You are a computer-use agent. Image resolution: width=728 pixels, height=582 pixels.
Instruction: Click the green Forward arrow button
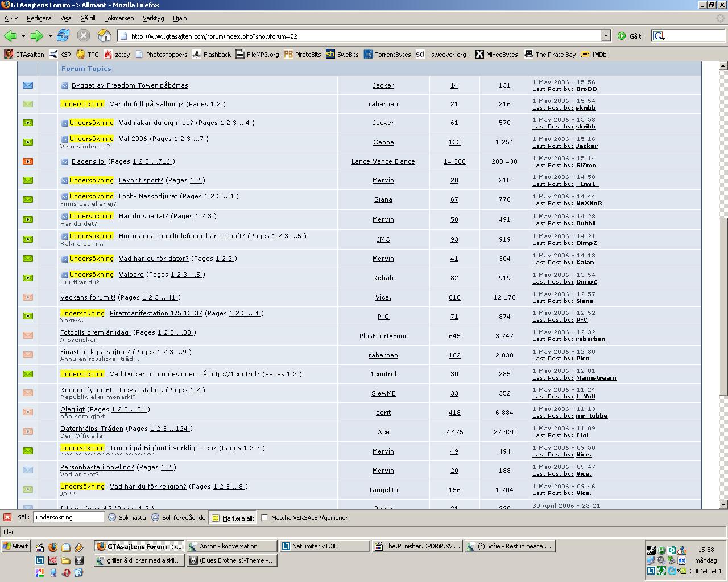tap(36, 36)
